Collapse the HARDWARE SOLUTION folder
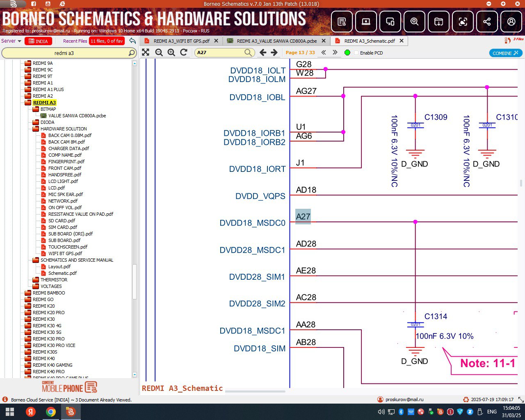The width and height of the screenshot is (525, 420). click(x=36, y=129)
